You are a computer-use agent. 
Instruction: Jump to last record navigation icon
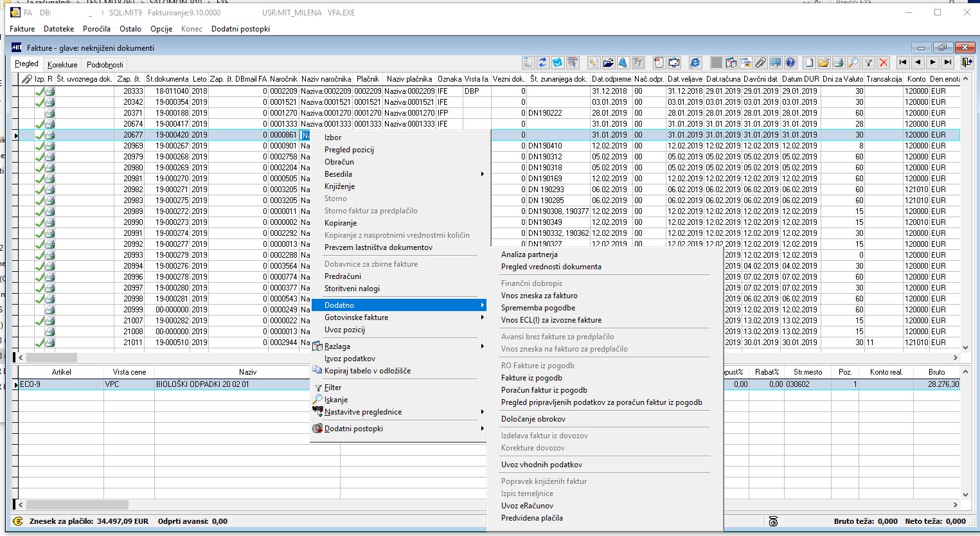pyautogui.click(x=947, y=62)
